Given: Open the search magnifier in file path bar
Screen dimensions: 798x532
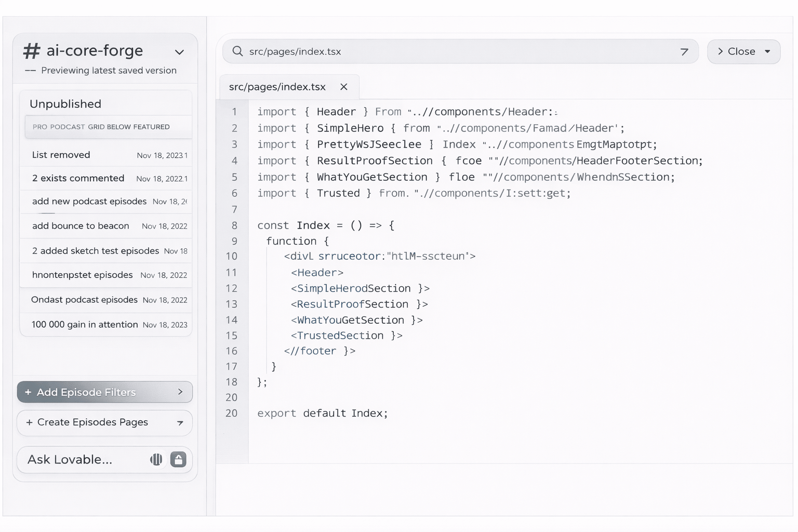Looking at the screenshot, I should coord(237,51).
